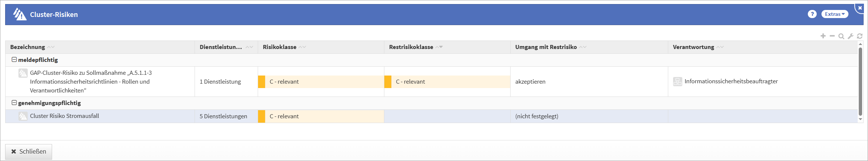Sort by the Bezeichnung column header

pos(28,47)
